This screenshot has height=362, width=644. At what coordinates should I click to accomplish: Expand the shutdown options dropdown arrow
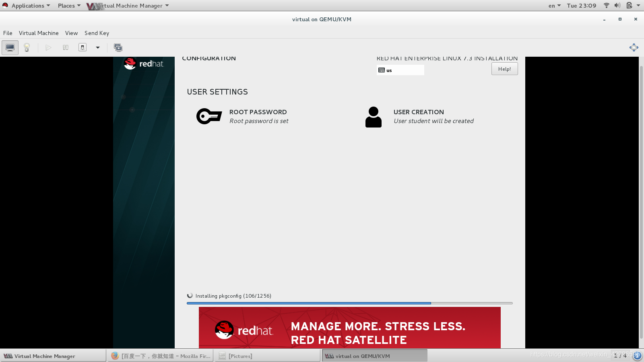[98, 47]
